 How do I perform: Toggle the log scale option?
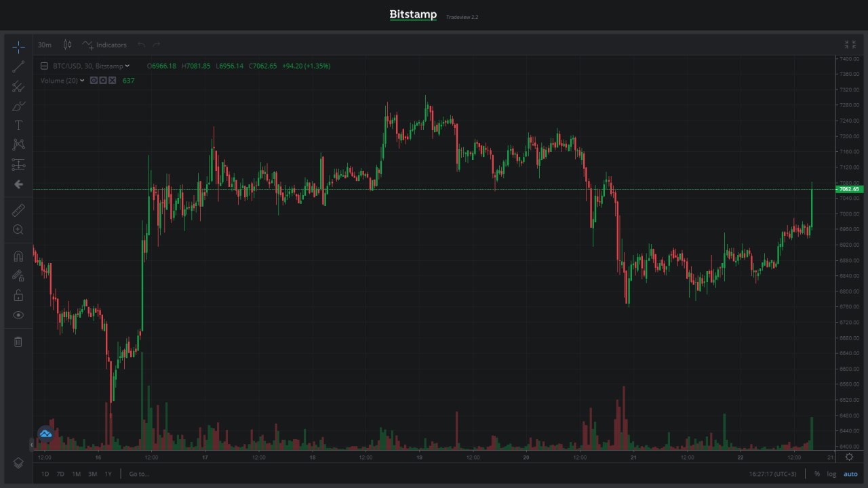(x=831, y=474)
